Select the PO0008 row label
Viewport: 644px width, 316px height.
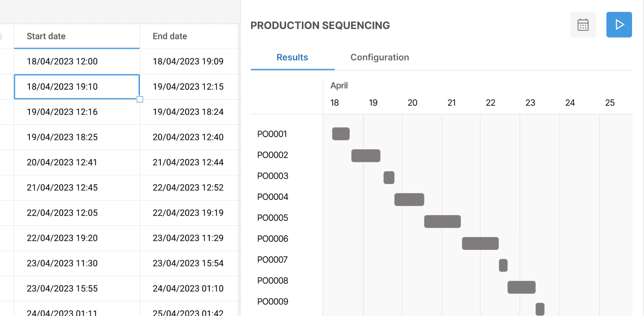point(273,281)
